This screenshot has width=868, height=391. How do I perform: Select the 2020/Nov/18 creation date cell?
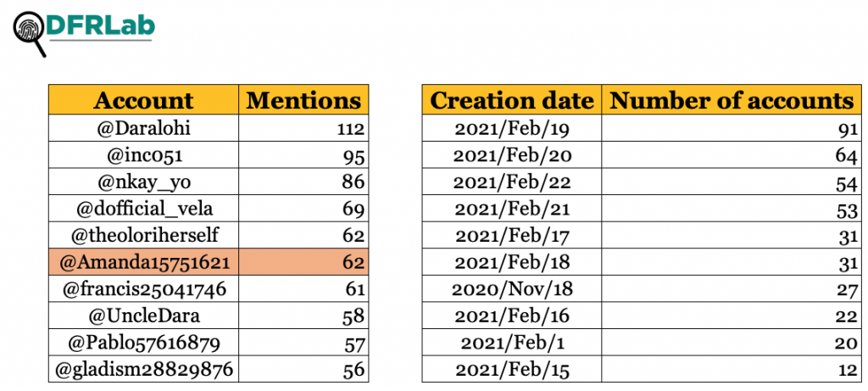(x=511, y=288)
